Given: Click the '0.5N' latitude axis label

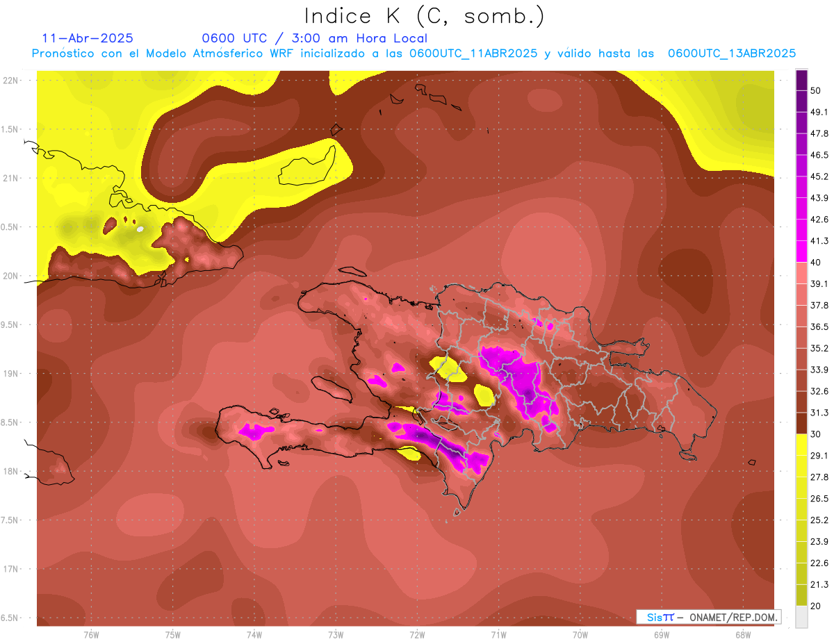Looking at the screenshot, I should click(10, 226).
